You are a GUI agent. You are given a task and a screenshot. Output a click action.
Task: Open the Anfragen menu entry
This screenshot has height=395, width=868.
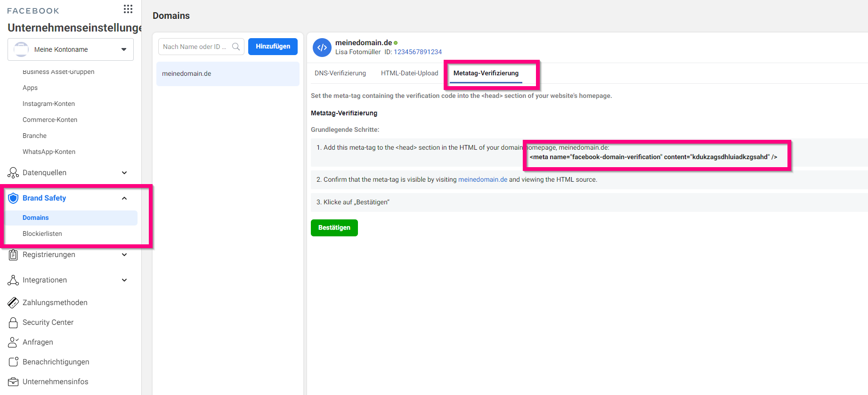click(x=38, y=342)
